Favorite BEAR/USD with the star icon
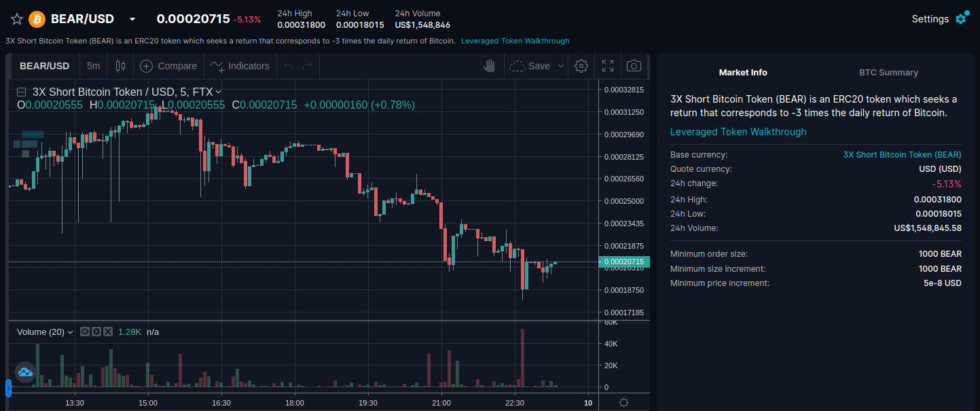The image size is (980, 411). [17, 19]
